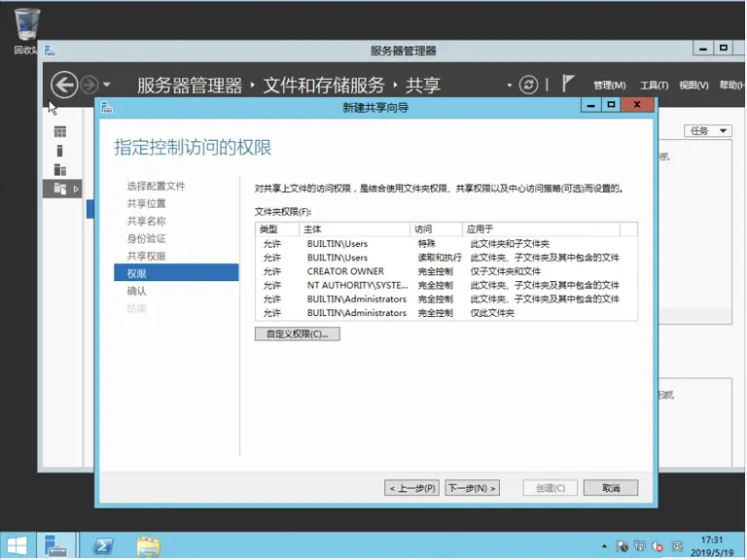Click the Server Manager title bar icon
Screen dimensions: 747x560
click(50, 51)
